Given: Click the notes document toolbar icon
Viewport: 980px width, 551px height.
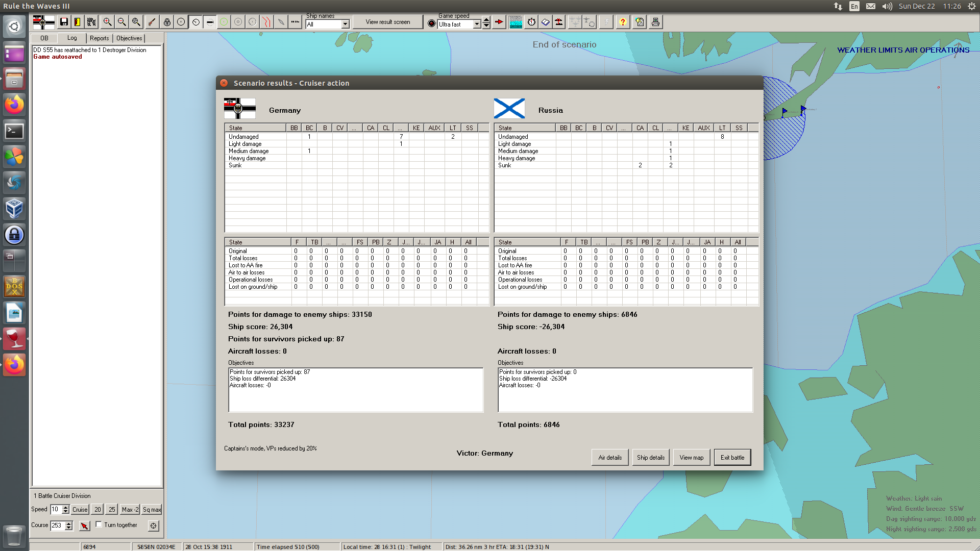Looking at the screenshot, I should tap(640, 22).
